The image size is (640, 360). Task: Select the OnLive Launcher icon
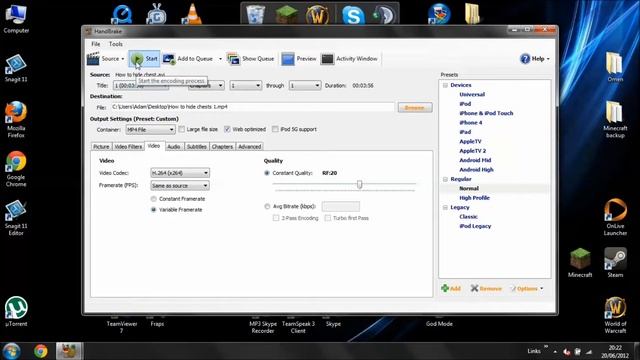point(615,217)
